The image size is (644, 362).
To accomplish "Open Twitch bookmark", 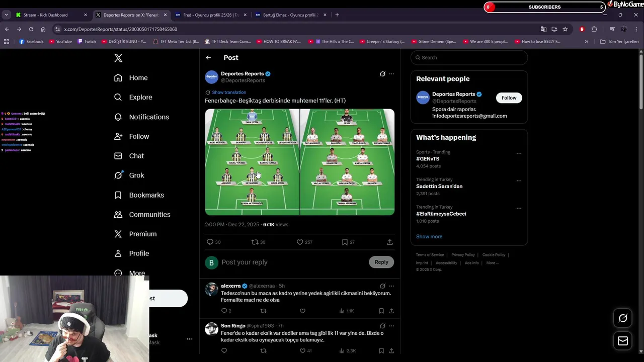I will click(x=87, y=42).
